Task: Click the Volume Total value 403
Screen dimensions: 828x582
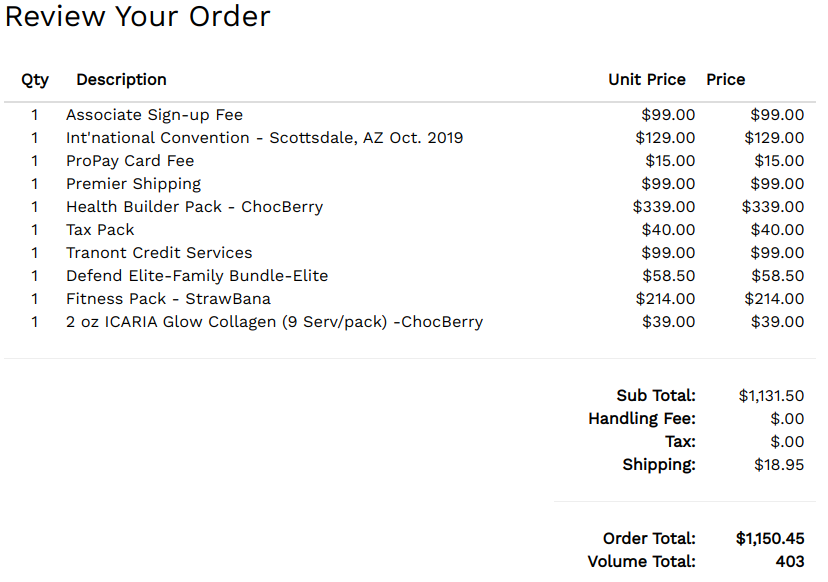Action: [790, 561]
